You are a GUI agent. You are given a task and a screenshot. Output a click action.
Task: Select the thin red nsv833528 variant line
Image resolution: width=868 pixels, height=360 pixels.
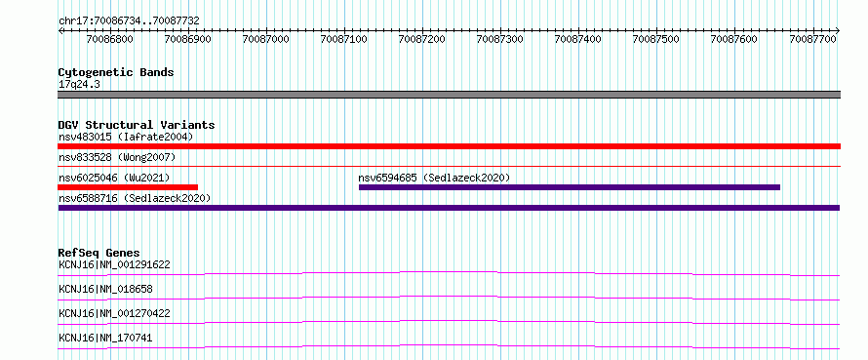click(x=449, y=166)
